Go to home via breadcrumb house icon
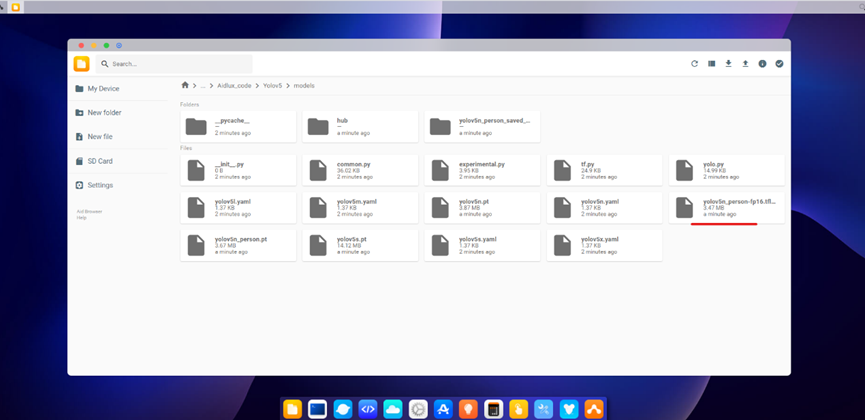 point(185,86)
